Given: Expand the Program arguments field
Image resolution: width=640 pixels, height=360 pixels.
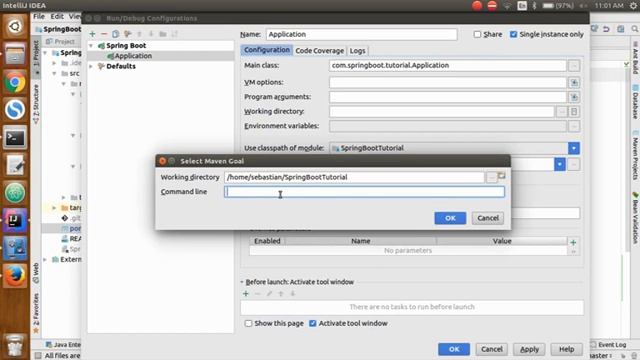Looking at the screenshot, I should [x=574, y=97].
